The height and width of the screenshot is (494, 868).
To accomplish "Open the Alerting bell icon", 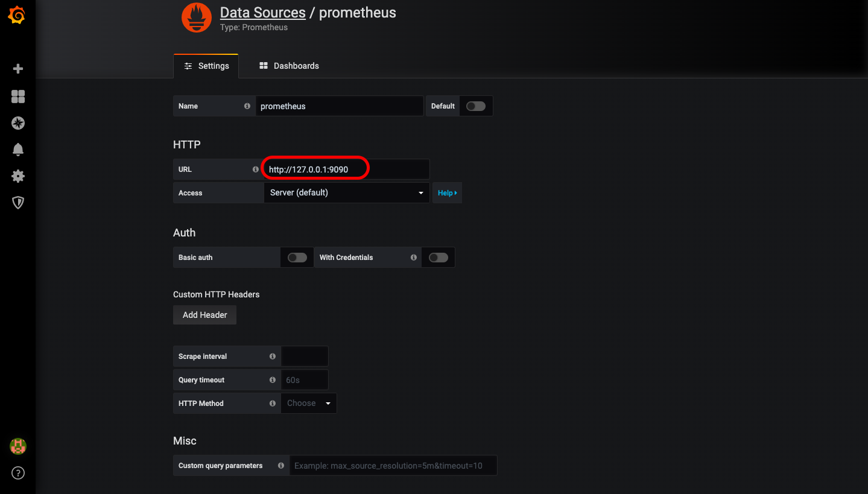I will tap(18, 150).
